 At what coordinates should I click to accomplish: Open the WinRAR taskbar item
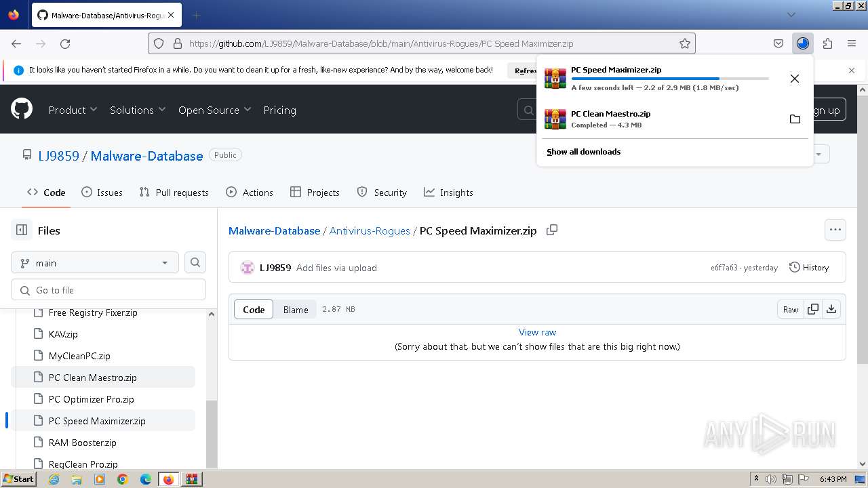tap(191, 479)
